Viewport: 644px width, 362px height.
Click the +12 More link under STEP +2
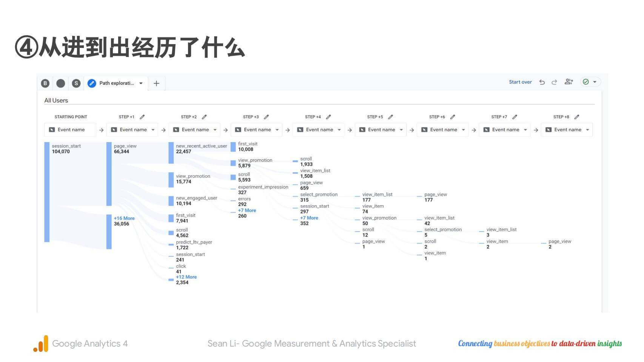pyautogui.click(x=186, y=277)
